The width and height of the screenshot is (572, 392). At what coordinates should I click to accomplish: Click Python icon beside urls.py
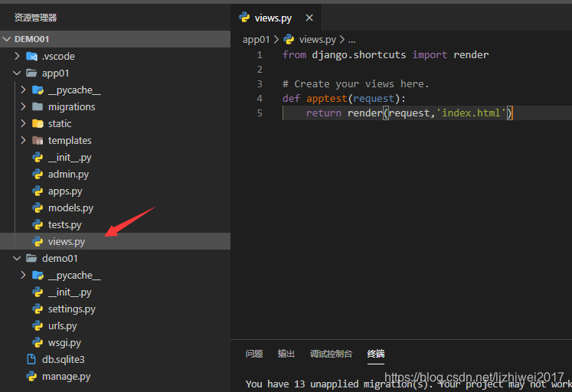point(38,325)
